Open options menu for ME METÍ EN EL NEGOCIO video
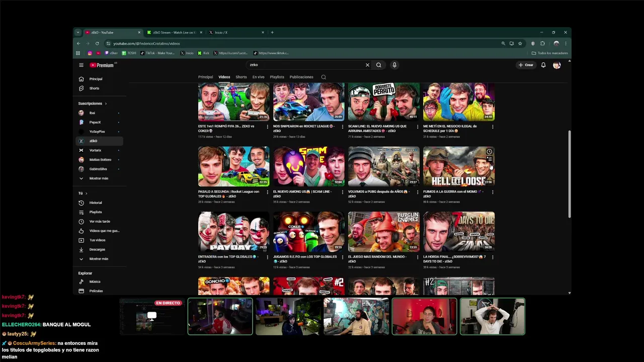Image resolution: width=644 pixels, height=362 pixels. click(x=493, y=127)
